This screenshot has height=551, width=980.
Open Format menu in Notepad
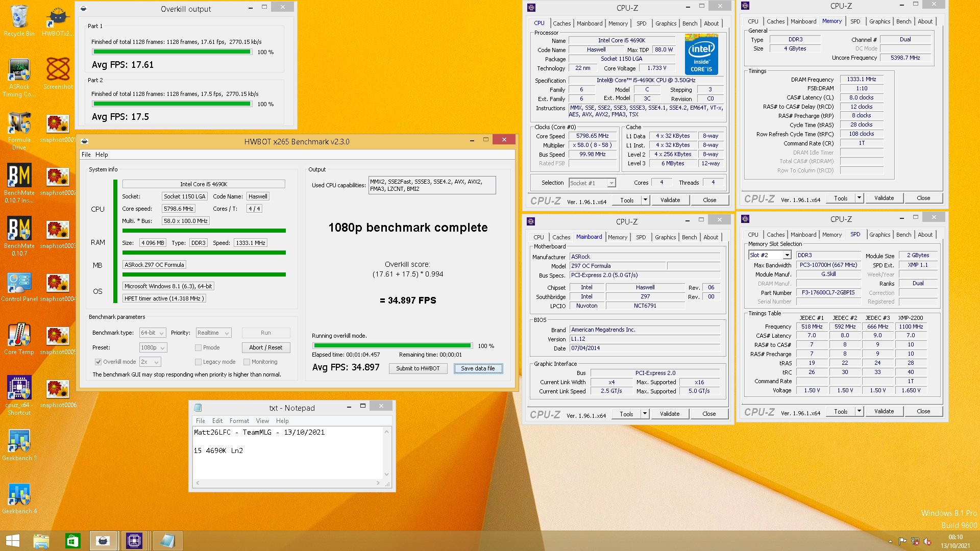(239, 421)
